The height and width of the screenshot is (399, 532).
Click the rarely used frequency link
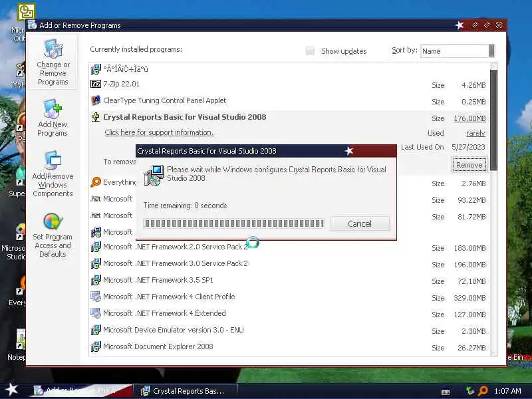(x=475, y=133)
